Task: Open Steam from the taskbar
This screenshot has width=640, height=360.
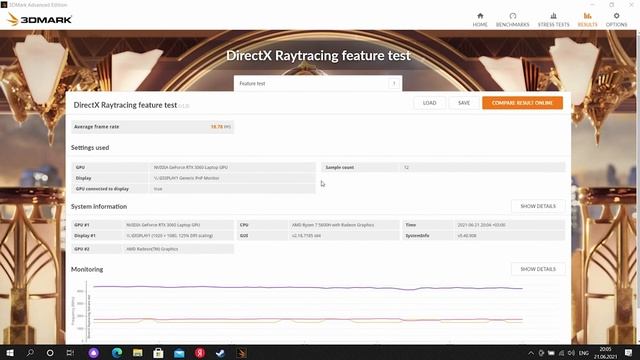Action: point(220,353)
